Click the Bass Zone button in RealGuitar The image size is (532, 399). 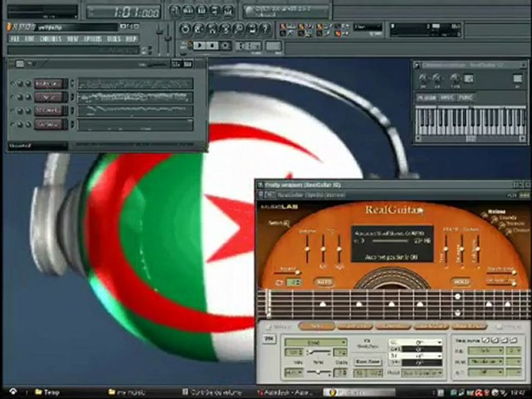(x=368, y=362)
